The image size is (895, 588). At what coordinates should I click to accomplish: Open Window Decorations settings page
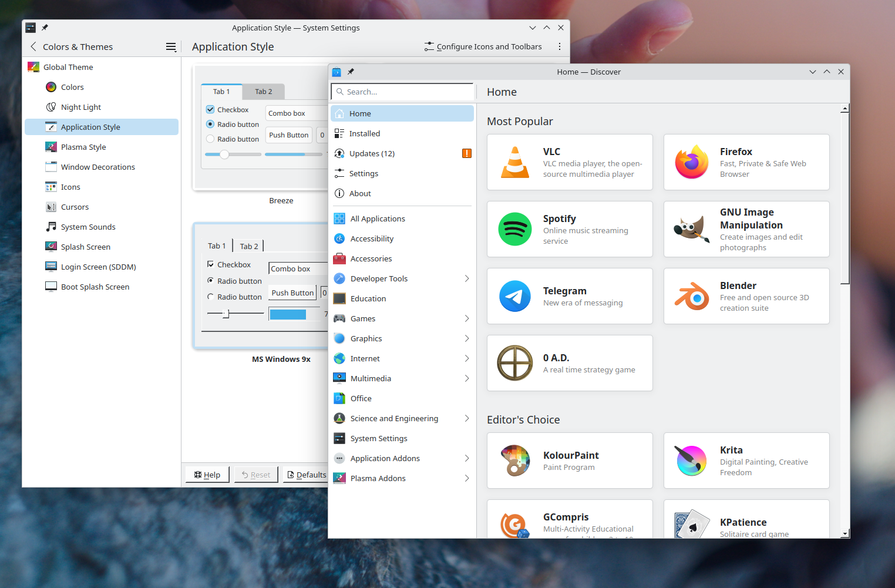pos(102,167)
